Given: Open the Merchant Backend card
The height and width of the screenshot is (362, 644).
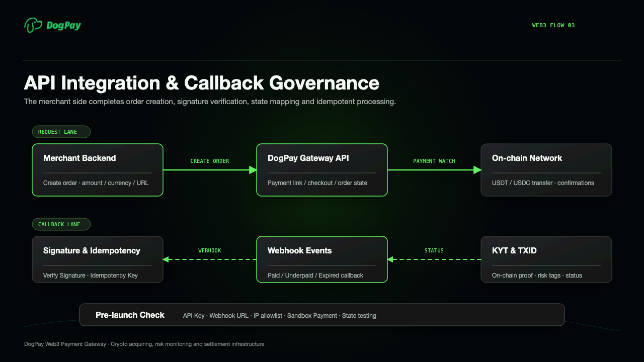Looking at the screenshot, I should click(x=98, y=170).
